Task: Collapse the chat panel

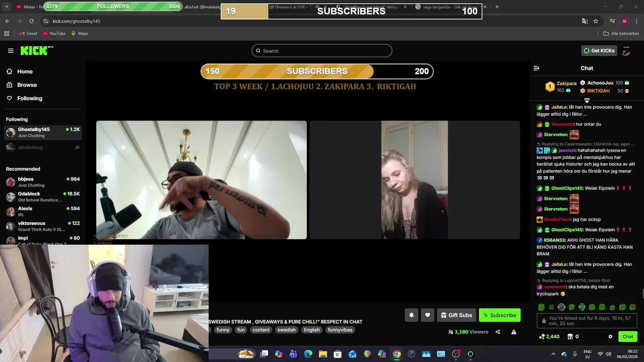Action: coord(536,68)
